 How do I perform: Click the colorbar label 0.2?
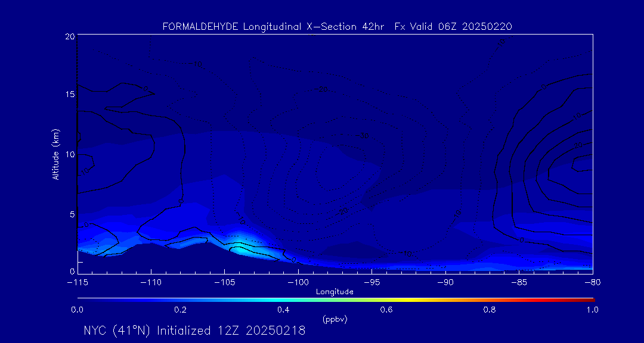point(180,310)
